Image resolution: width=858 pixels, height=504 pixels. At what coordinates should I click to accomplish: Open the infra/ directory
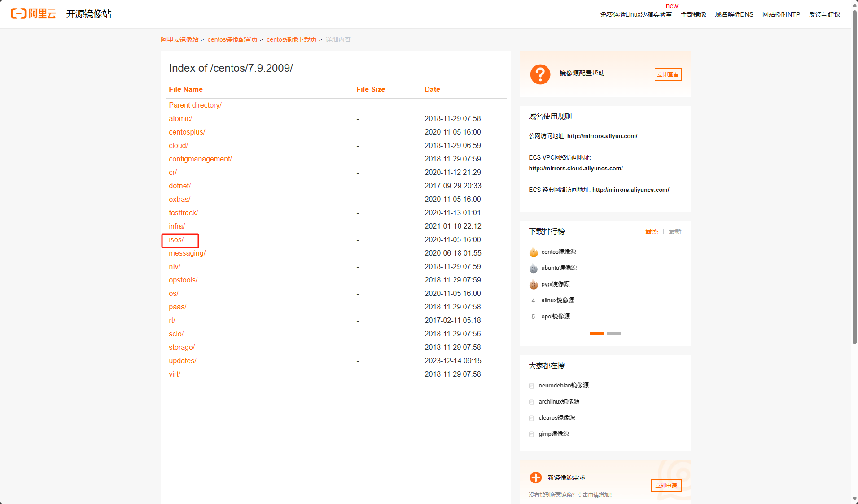point(177,226)
